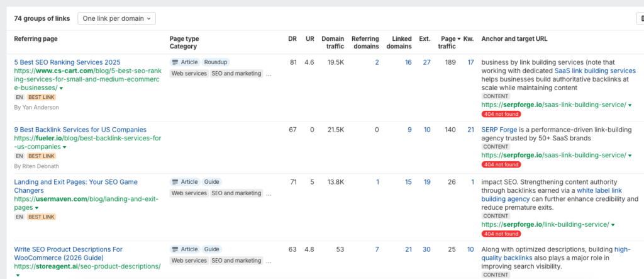Open "Write SEO Product Descriptions For WooCommerce" link
Viewport: 644px width, 279px height.
tap(68, 253)
